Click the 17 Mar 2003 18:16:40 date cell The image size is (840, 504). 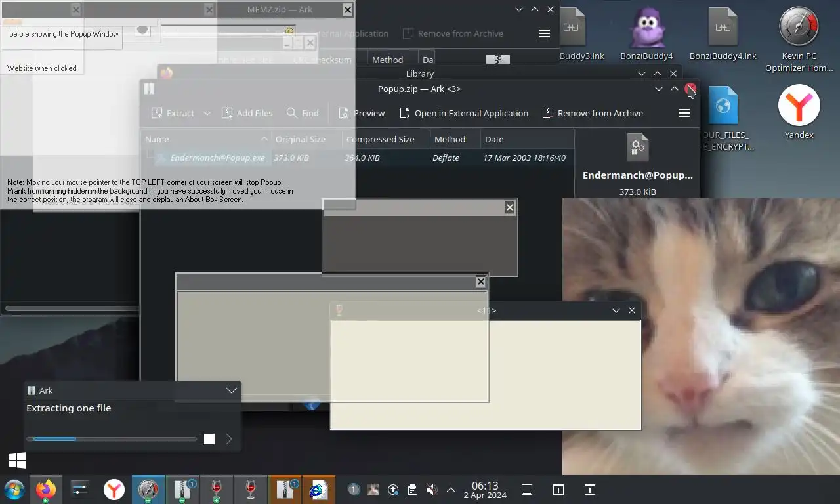click(524, 157)
